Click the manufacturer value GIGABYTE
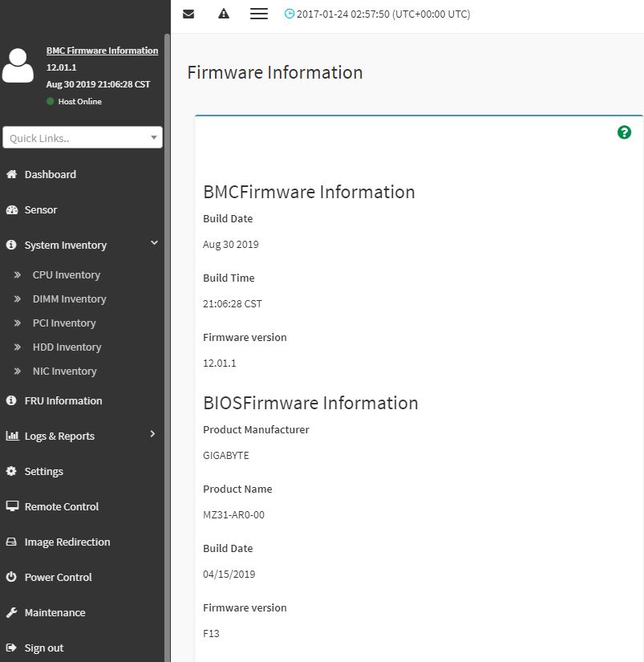 point(226,455)
